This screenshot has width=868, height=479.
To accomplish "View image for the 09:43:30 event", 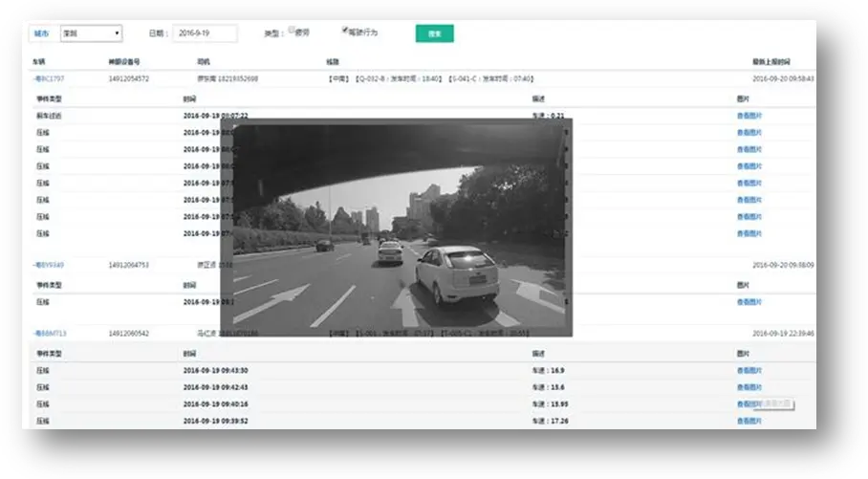I will click(749, 370).
